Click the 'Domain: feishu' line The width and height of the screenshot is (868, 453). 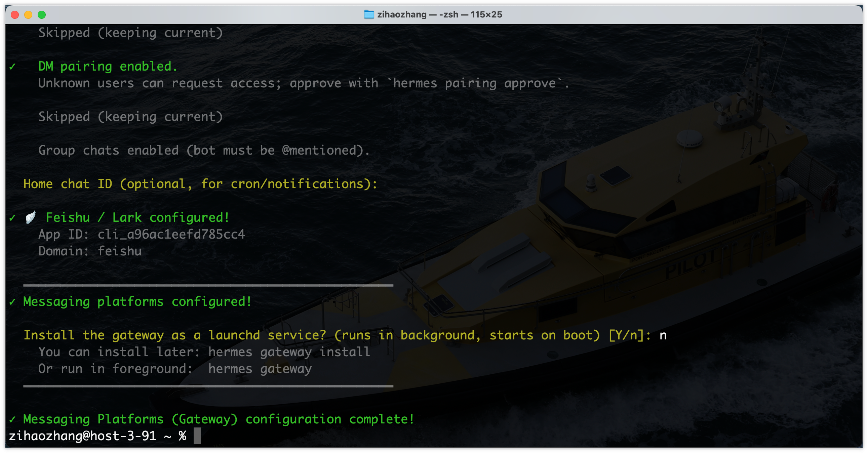90,251
